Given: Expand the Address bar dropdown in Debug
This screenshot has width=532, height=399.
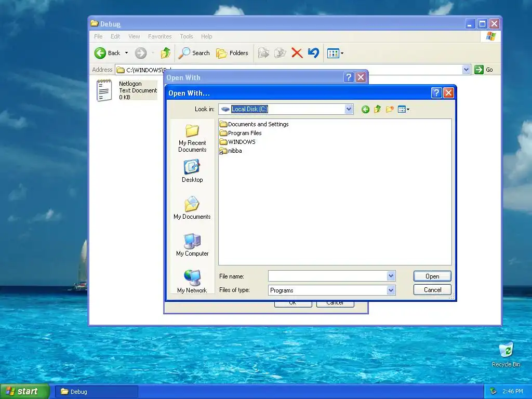Looking at the screenshot, I should tap(466, 70).
